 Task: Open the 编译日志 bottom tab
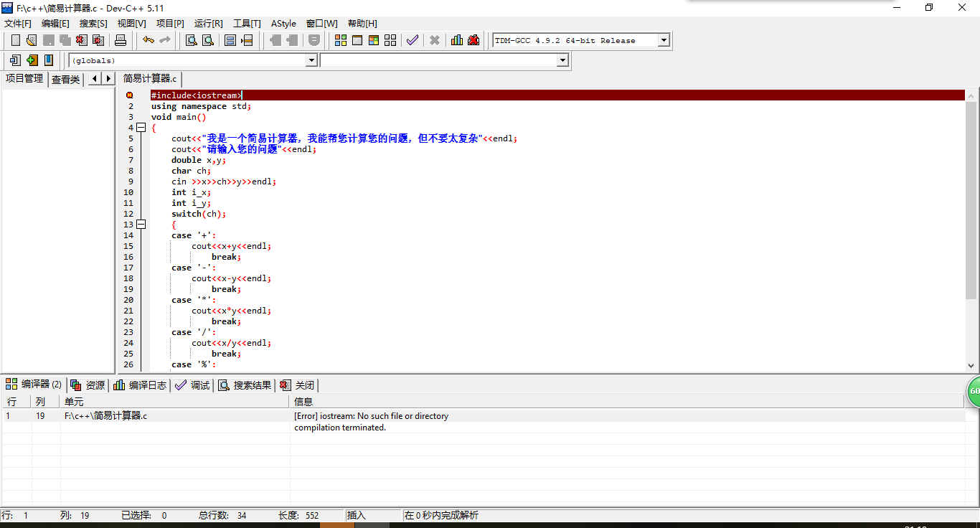click(x=140, y=385)
